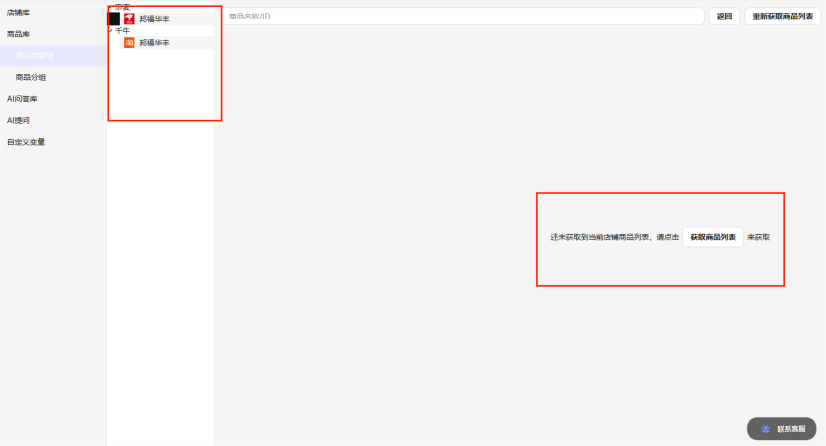Viewport: 826px width, 446px height.
Task: Click the central 获取商品列表 button
Action: coord(713,238)
